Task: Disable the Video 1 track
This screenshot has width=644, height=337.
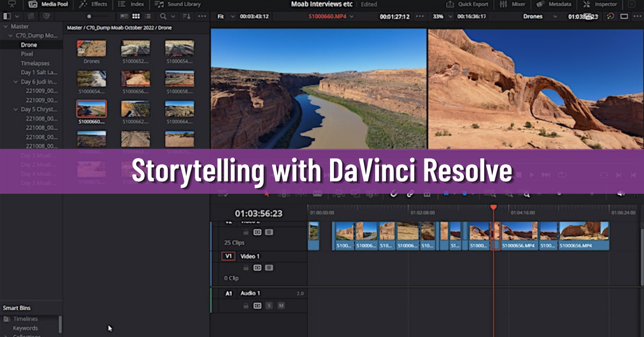Action: [x=269, y=267]
